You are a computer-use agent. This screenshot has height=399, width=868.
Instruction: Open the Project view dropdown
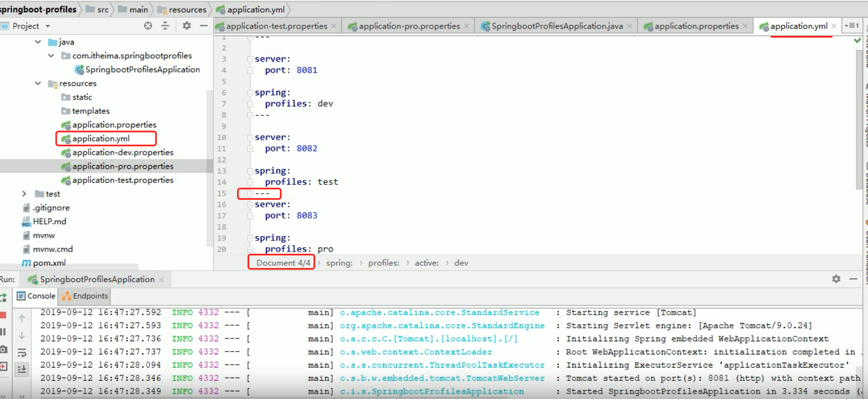coord(48,26)
